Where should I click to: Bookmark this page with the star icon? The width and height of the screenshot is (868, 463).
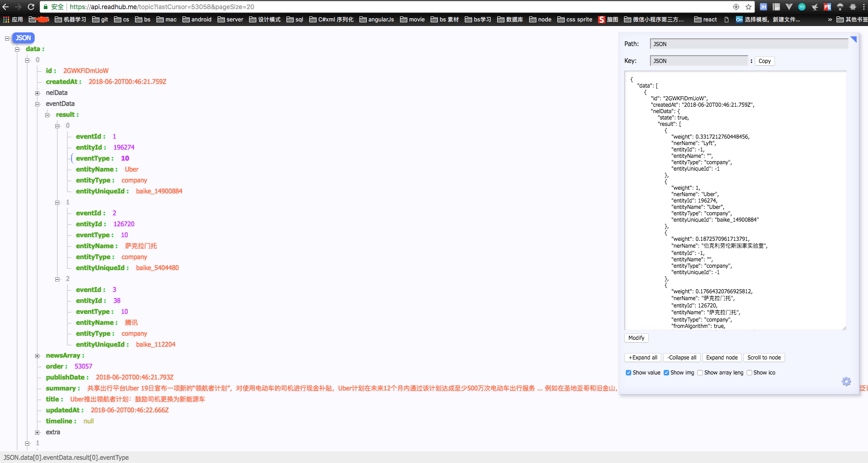tap(748, 7)
